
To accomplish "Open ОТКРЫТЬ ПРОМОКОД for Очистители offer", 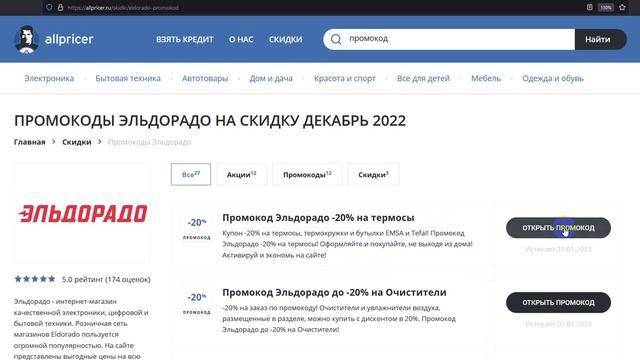I will tap(558, 302).
